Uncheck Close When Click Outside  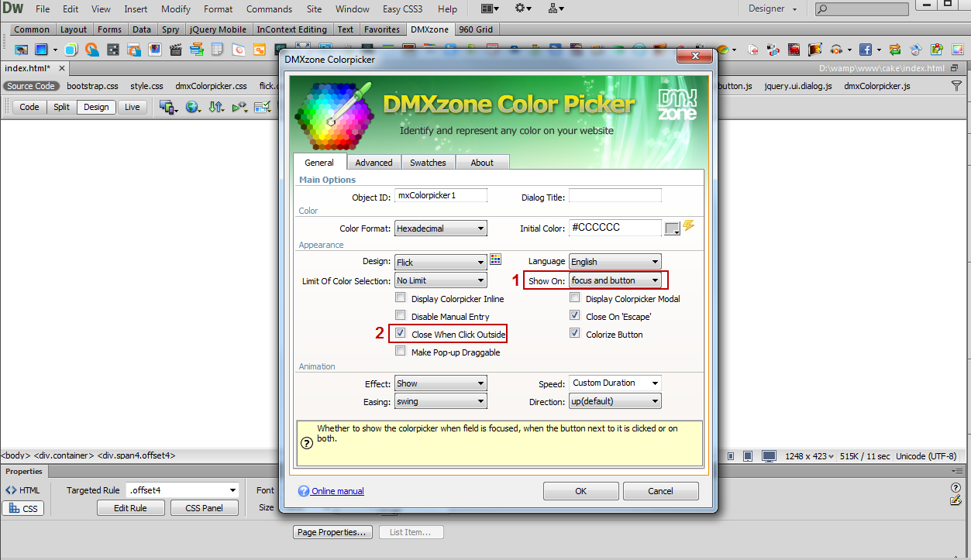pos(401,334)
